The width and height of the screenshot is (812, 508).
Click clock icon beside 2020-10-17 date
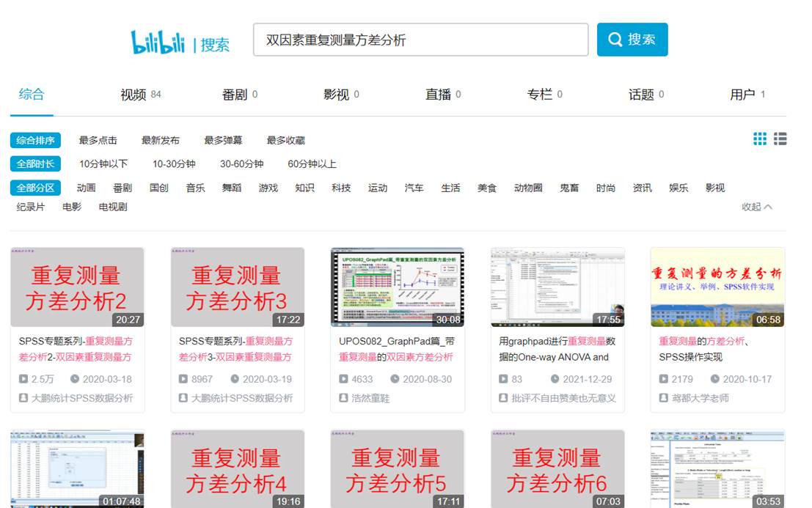[715, 379]
